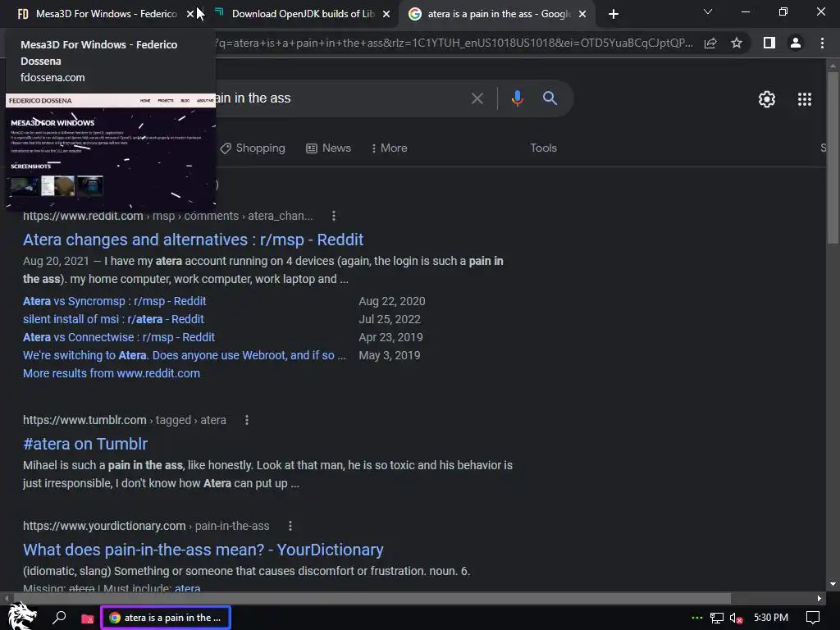Image resolution: width=840 pixels, height=630 pixels.
Task: Open Atera vs Syncromsp Reddit link
Action: click(x=114, y=301)
